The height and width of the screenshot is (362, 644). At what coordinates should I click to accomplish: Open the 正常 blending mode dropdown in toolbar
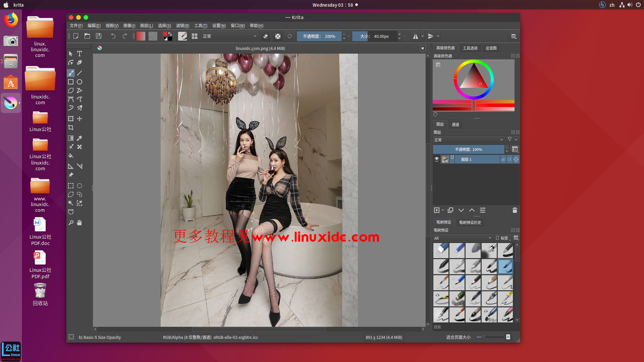[230, 36]
